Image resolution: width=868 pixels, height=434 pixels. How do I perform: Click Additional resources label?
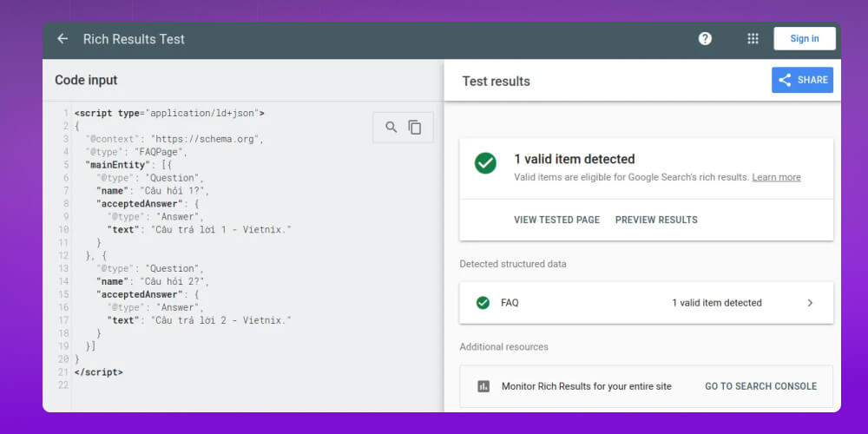[x=503, y=347]
